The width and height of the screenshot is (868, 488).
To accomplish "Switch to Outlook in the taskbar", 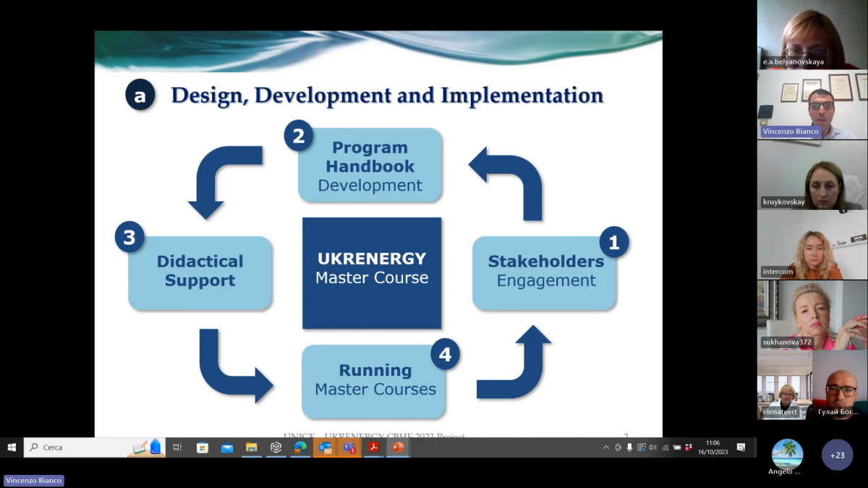I will tap(325, 447).
